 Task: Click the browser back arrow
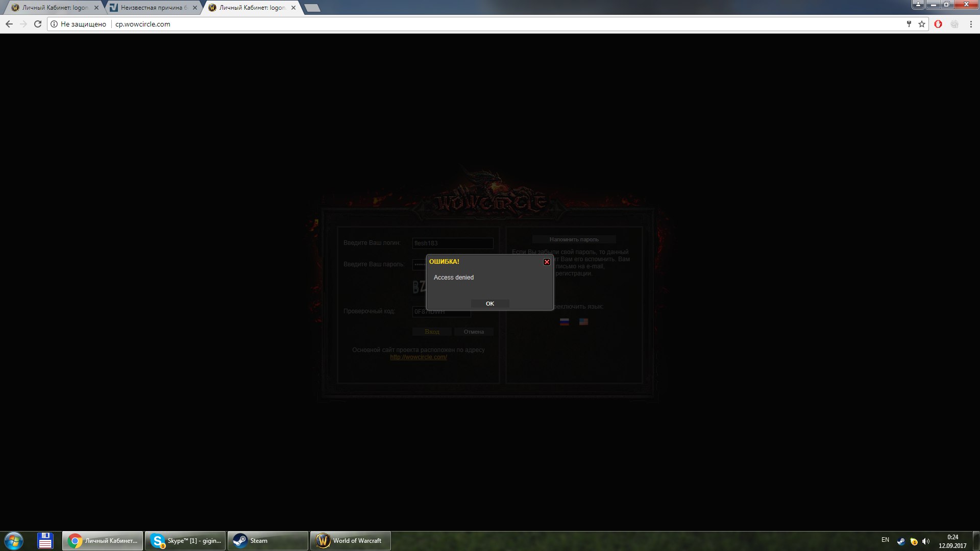point(9,24)
